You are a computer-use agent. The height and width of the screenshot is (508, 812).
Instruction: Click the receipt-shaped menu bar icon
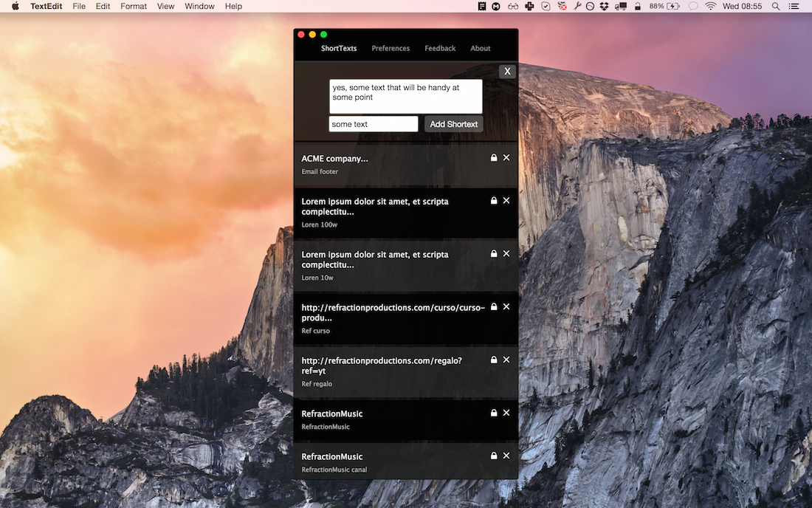[481, 6]
